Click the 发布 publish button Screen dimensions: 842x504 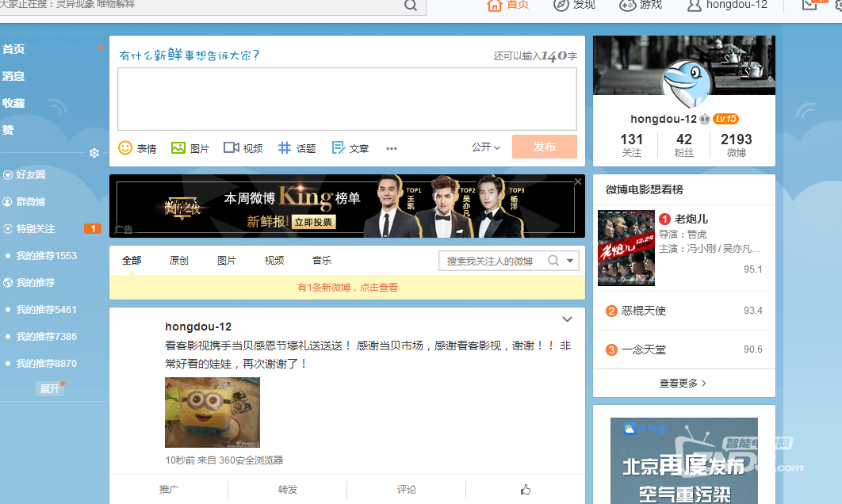tap(545, 147)
